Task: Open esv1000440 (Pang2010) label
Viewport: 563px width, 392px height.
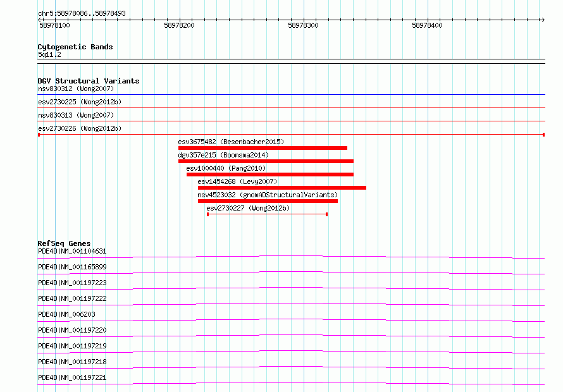Action: [x=226, y=168]
